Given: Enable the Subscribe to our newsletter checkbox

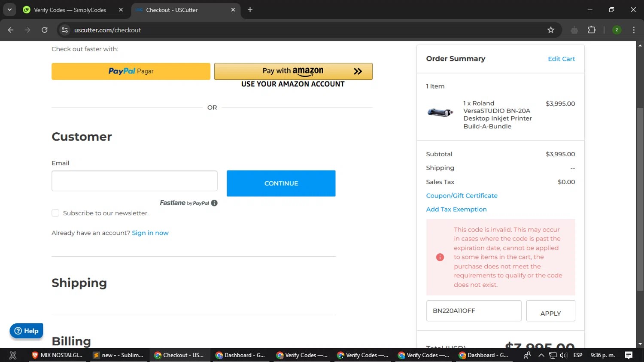Looking at the screenshot, I should click(55, 213).
